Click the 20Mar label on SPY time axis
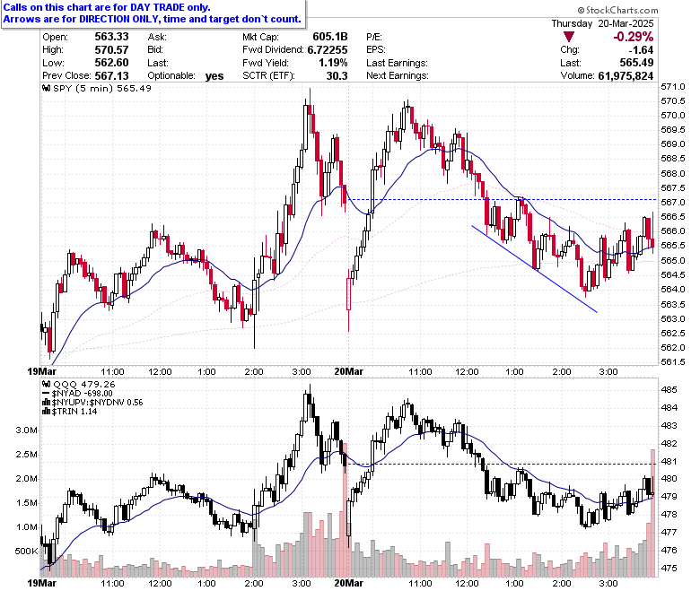This screenshot has width=700, height=591. coord(349,371)
